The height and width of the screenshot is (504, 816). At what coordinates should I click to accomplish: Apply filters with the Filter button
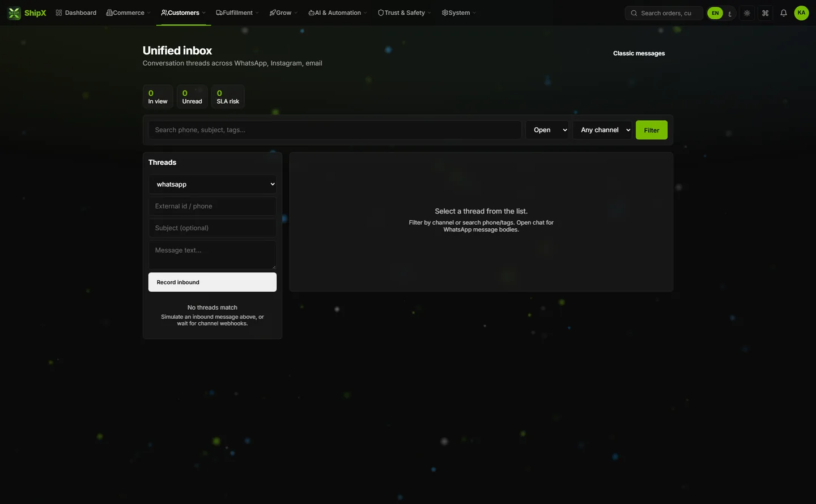[x=652, y=130]
